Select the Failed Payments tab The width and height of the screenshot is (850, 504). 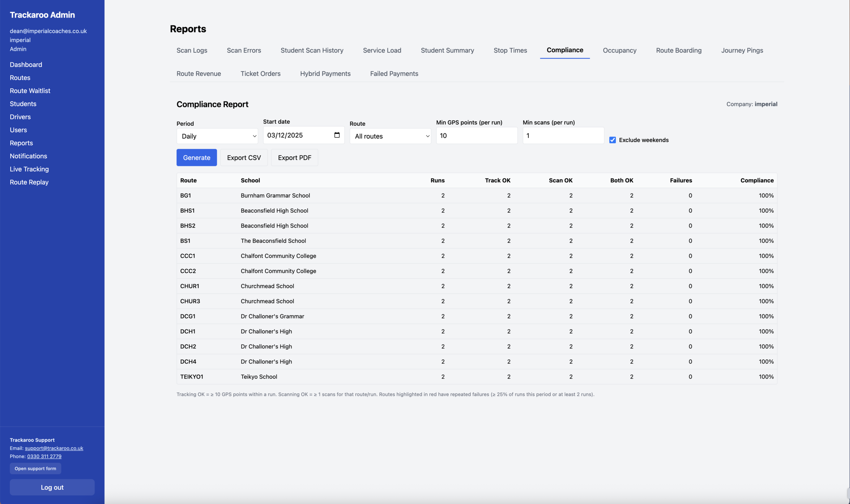(394, 74)
